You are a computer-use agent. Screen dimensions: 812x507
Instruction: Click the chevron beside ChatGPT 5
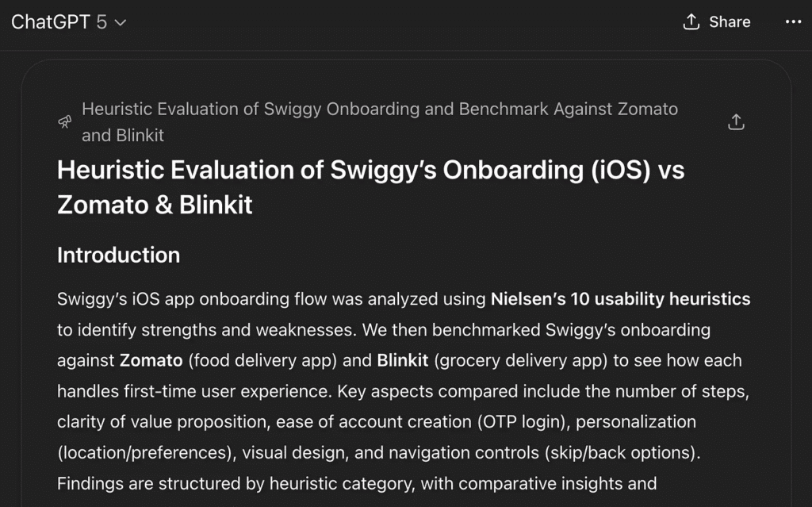point(121,23)
